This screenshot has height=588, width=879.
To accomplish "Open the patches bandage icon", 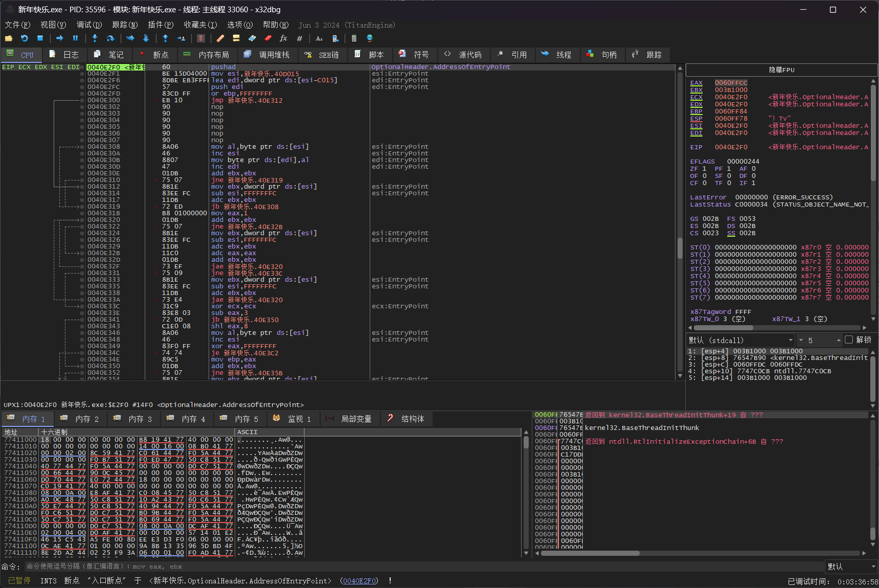I will (x=220, y=38).
